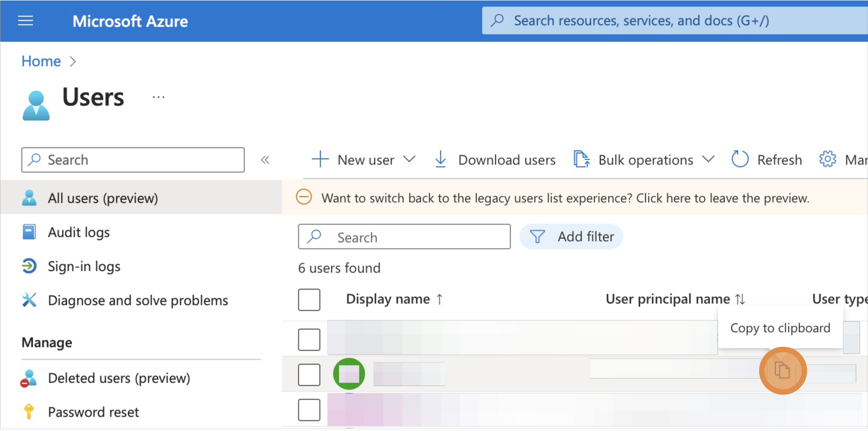Check the checkbox for the second user row
This screenshot has height=431, width=868.
(309, 374)
